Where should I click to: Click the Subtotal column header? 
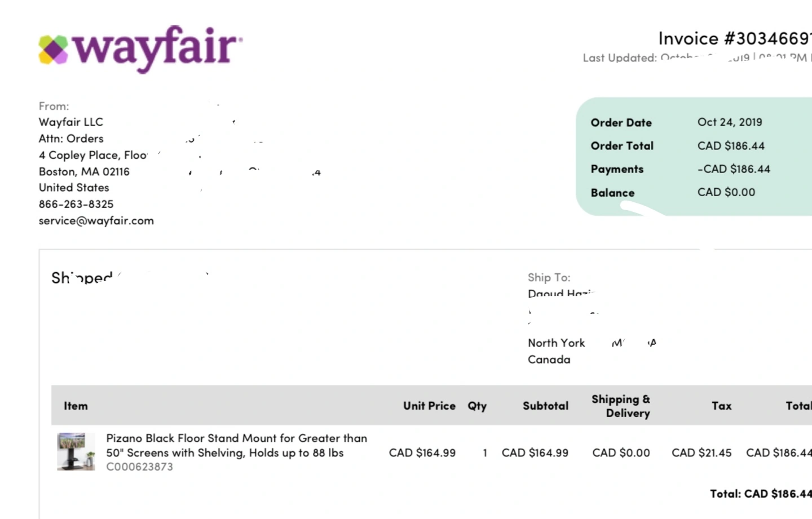coord(545,406)
